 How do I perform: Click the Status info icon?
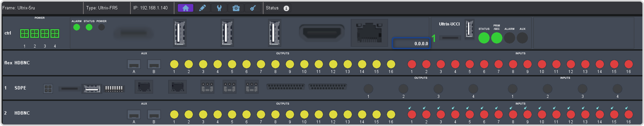click(286, 8)
